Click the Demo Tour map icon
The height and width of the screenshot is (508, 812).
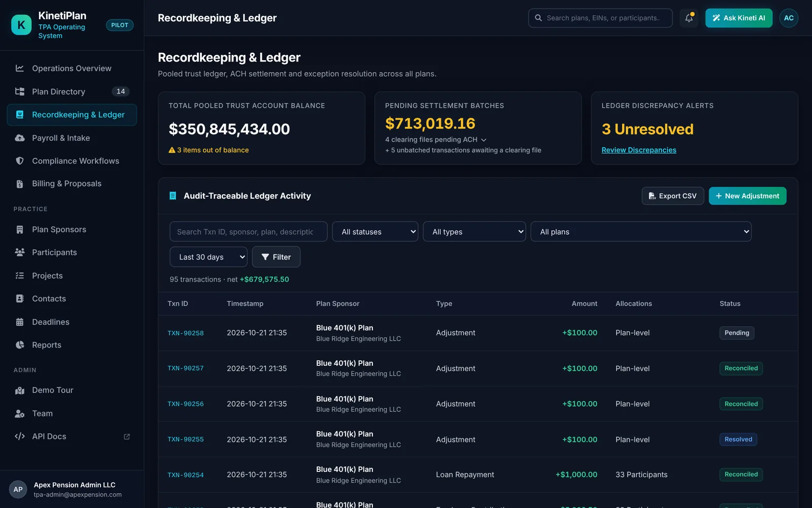(x=20, y=390)
